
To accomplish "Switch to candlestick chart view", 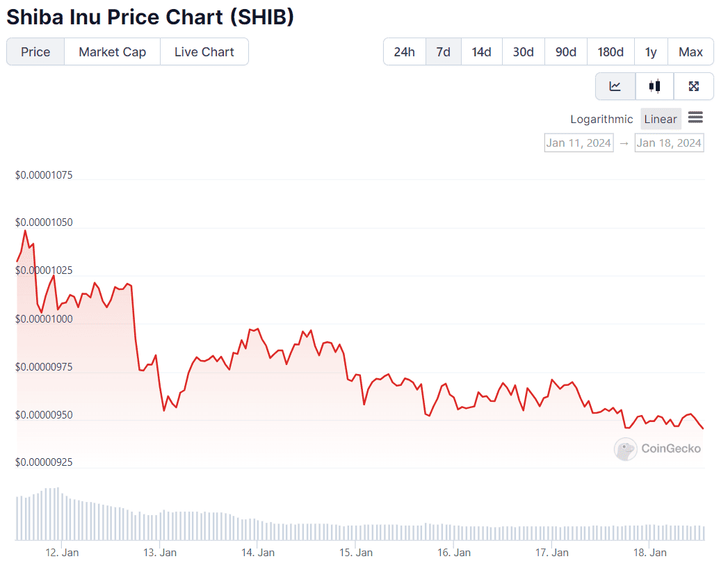I will (654, 86).
